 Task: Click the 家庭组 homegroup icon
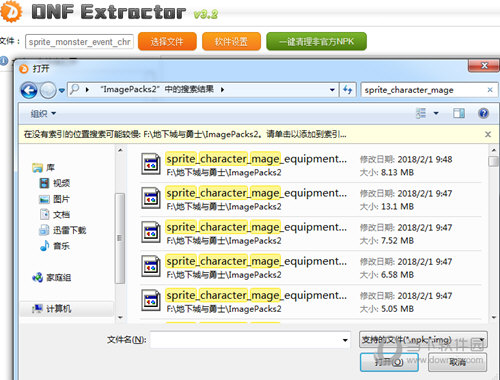click(x=38, y=277)
